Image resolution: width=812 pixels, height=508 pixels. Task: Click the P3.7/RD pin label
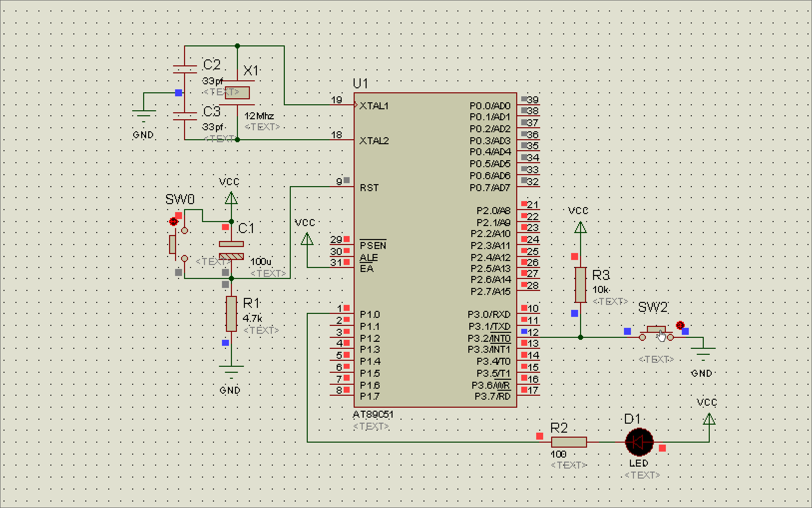493,396
